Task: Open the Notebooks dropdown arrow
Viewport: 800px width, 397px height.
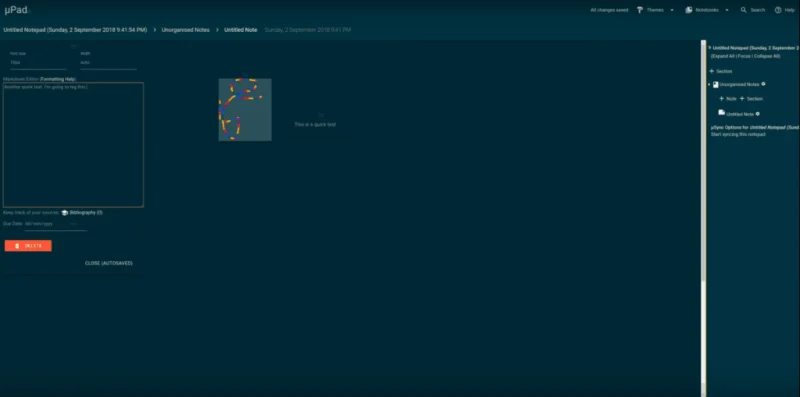Action: click(727, 10)
